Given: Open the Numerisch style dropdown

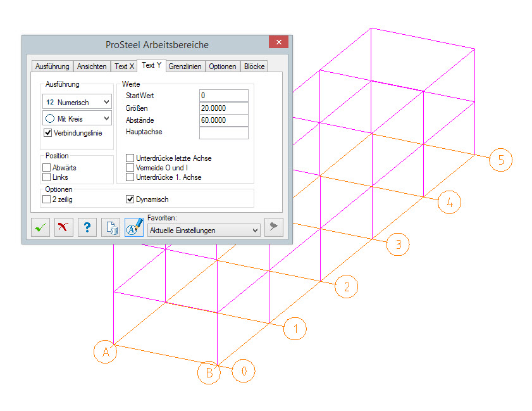Looking at the screenshot, I should point(77,102).
